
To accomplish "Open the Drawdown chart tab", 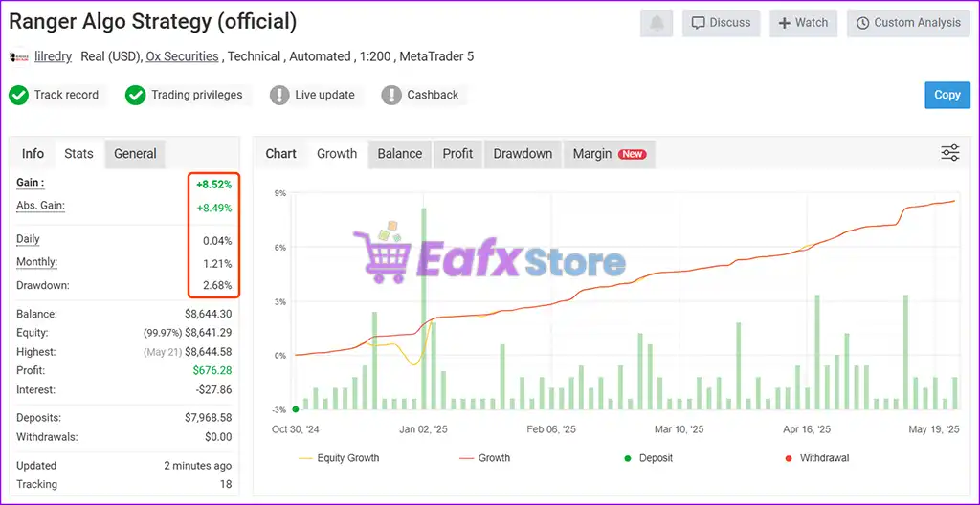I will (523, 154).
